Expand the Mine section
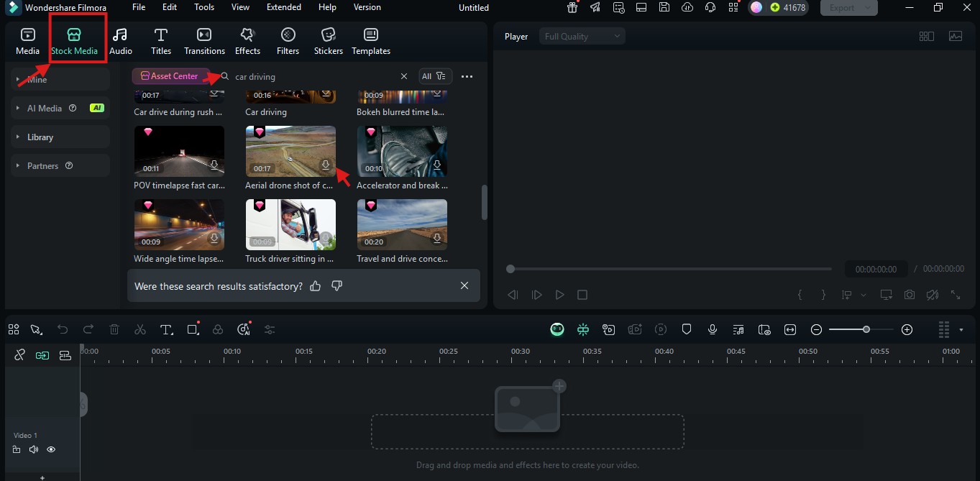 [x=60, y=79]
